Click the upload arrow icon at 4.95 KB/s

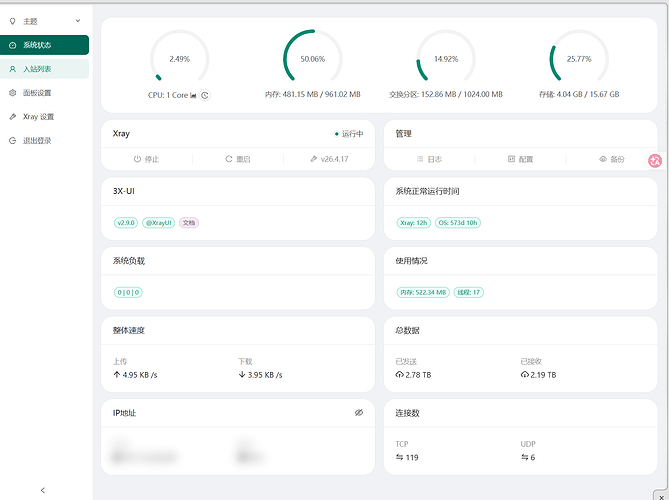(x=116, y=375)
